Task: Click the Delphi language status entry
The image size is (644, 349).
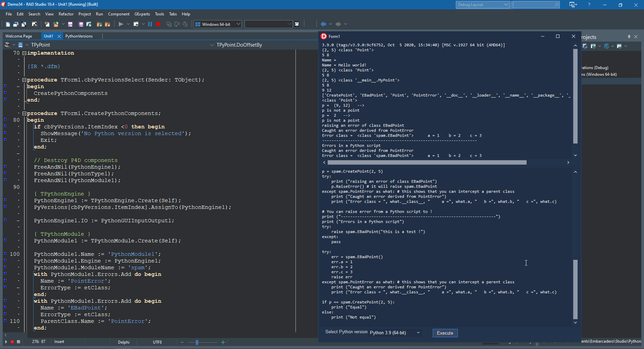Action: pos(124,342)
